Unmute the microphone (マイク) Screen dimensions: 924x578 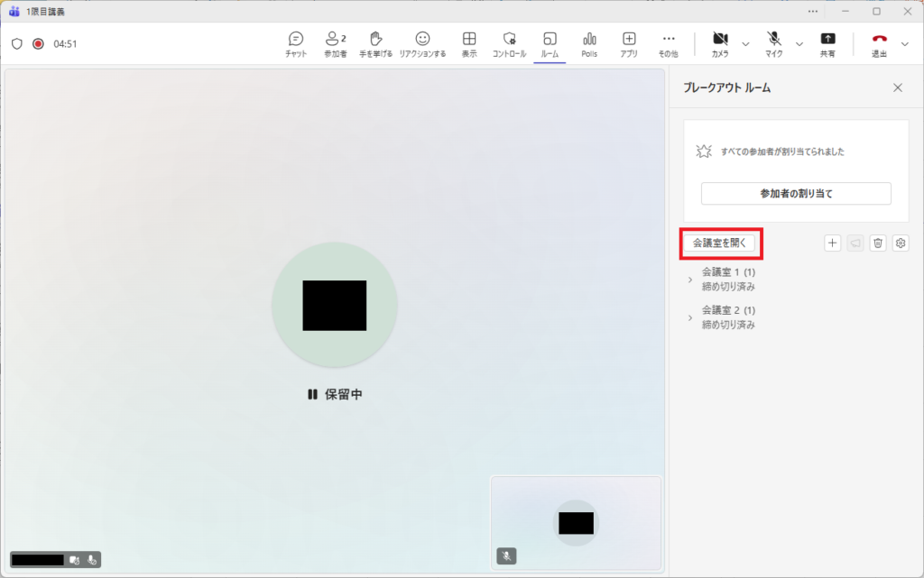coord(774,43)
